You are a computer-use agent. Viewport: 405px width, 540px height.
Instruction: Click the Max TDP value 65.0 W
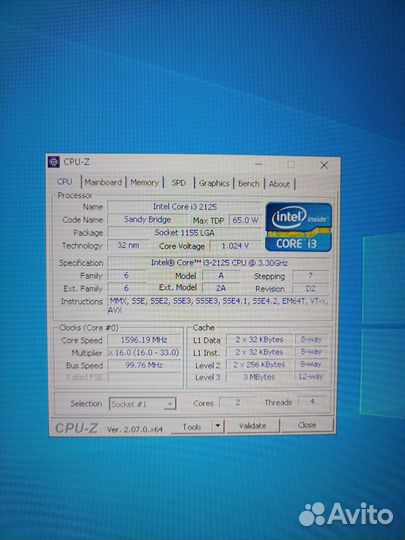(x=245, y=220)
